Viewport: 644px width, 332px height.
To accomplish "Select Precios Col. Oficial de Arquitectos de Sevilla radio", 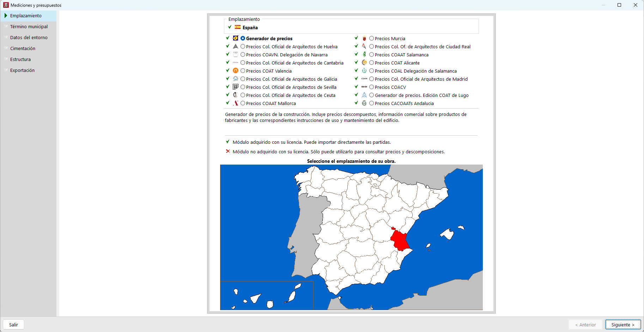I will pos(243,87).
